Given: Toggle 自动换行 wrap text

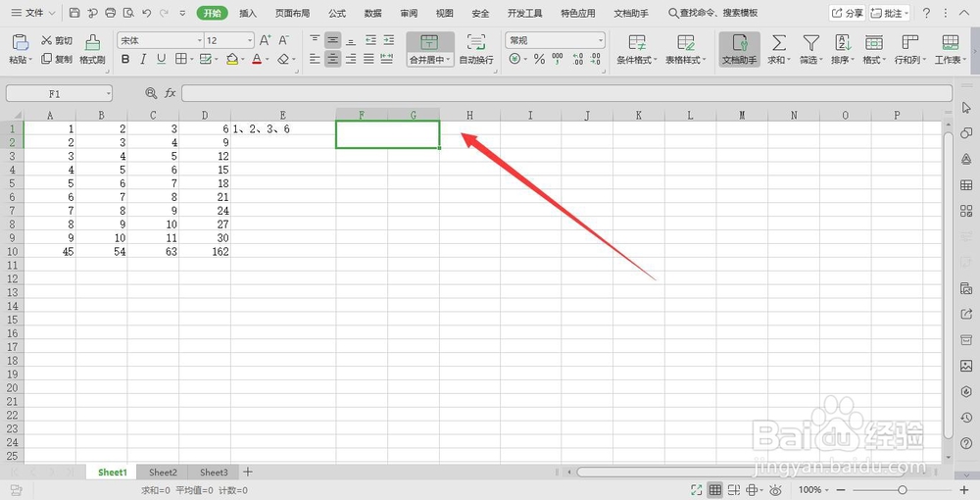Looking at the screenshot, I should tap(476, 50).
